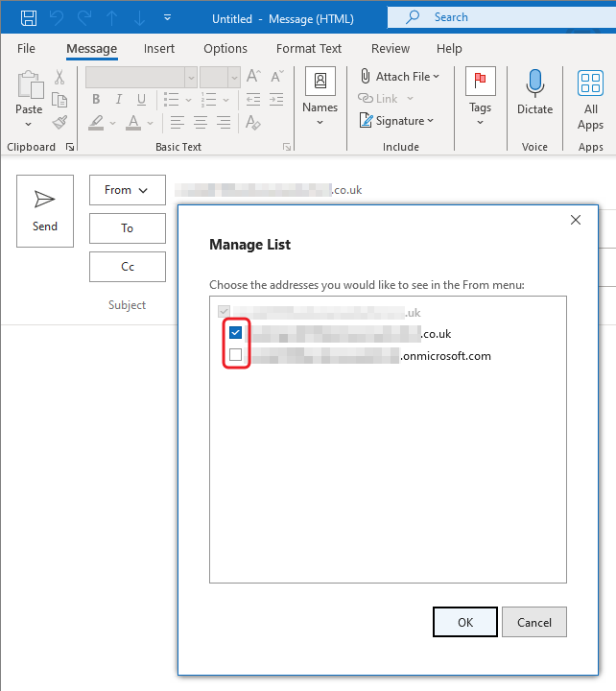Screen dimensions: 616x691
Task: Click the Next Item down arrow
Action: point(139,18)
